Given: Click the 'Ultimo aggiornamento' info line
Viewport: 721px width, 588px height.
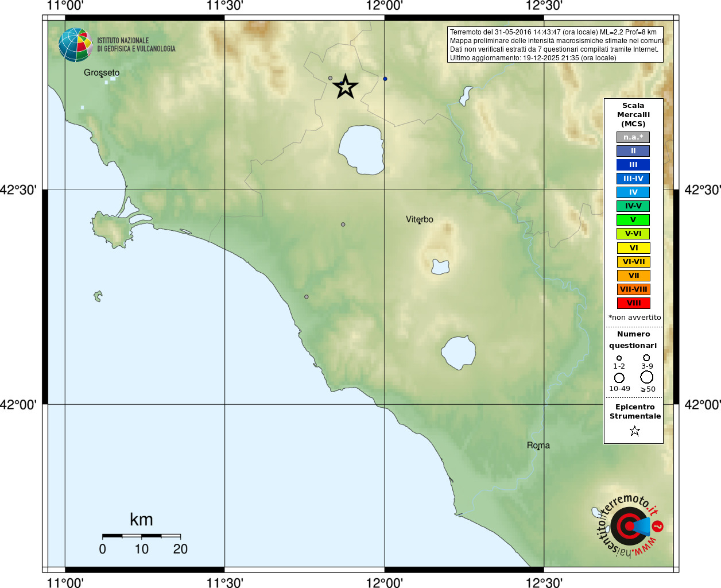Looking at the screenshot, I should coord(533,58).
